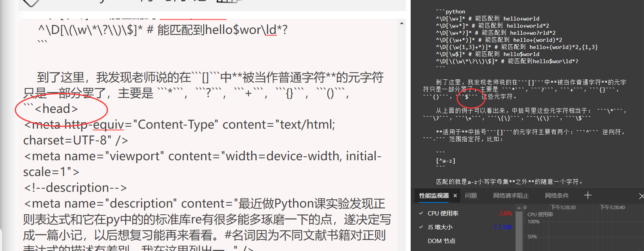The image size is (644, 251).
Task: Click the blue 7.7 MB heap value
Action: click(x=503, y=227)
